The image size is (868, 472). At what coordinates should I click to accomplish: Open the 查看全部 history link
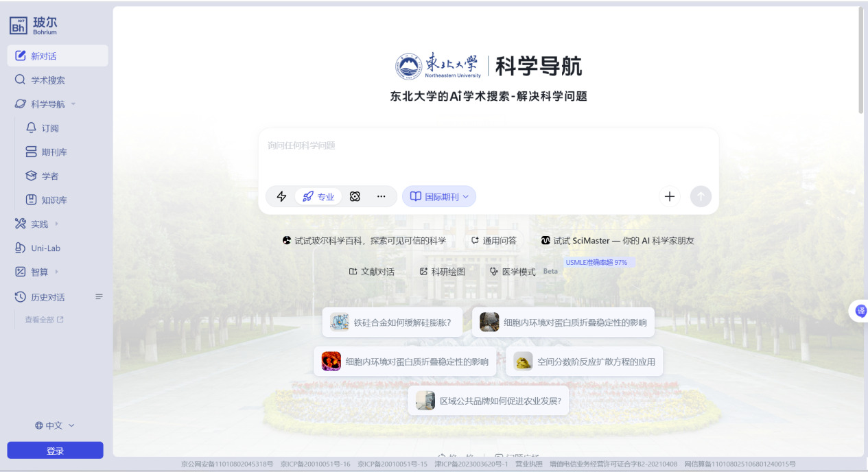44,320
